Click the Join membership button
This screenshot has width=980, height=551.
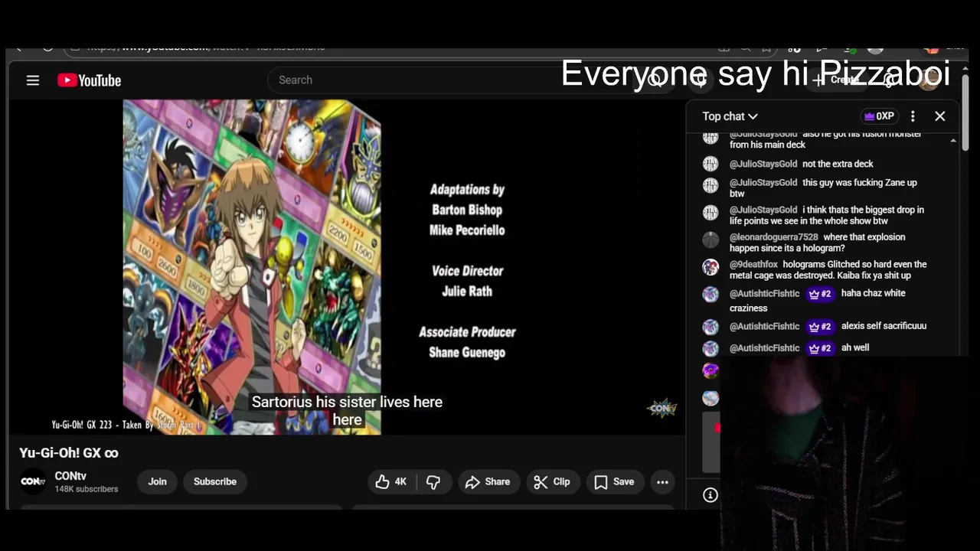point(157,481)
